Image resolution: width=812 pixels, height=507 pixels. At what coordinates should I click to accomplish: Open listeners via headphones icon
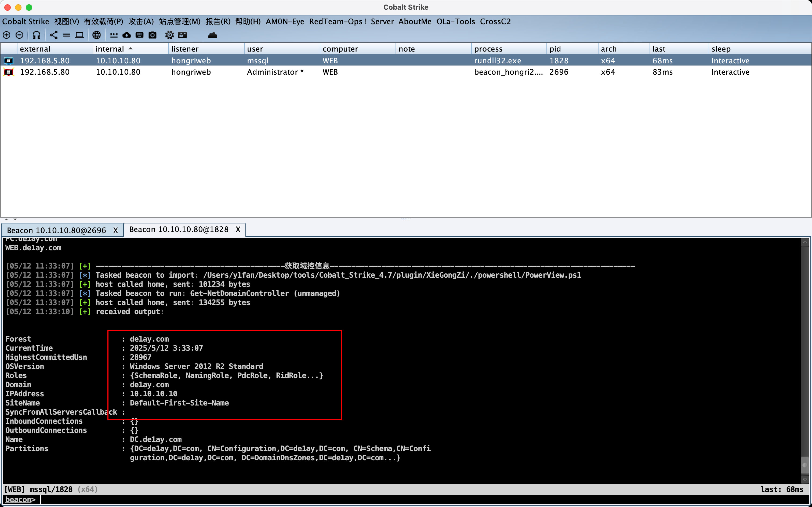click(37, 35)
